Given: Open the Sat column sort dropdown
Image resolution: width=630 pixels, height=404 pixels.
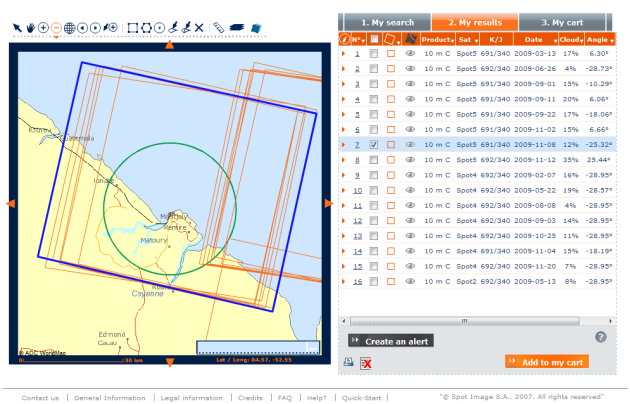Looking at the screenshot, I should pos(477,41).
